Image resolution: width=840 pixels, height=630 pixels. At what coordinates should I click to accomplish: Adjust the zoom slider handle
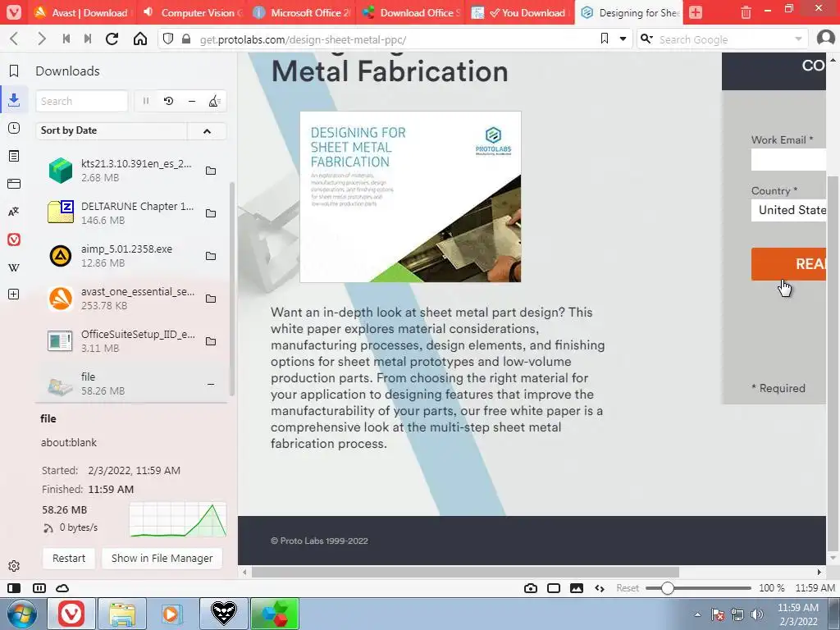[668, 588]
